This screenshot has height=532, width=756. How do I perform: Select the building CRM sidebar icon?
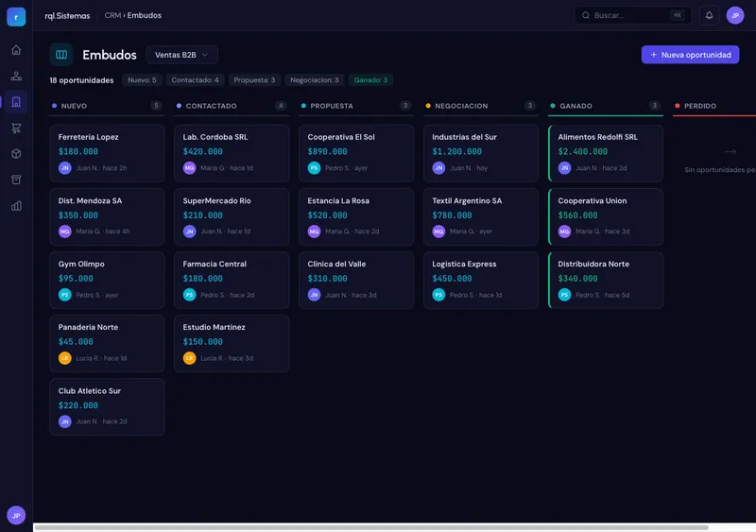coord(16,102)
